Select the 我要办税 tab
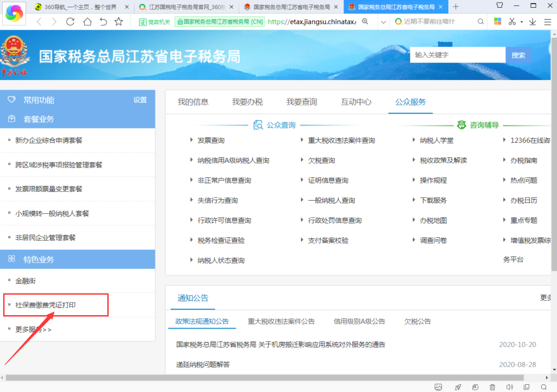 click(247, 102)
